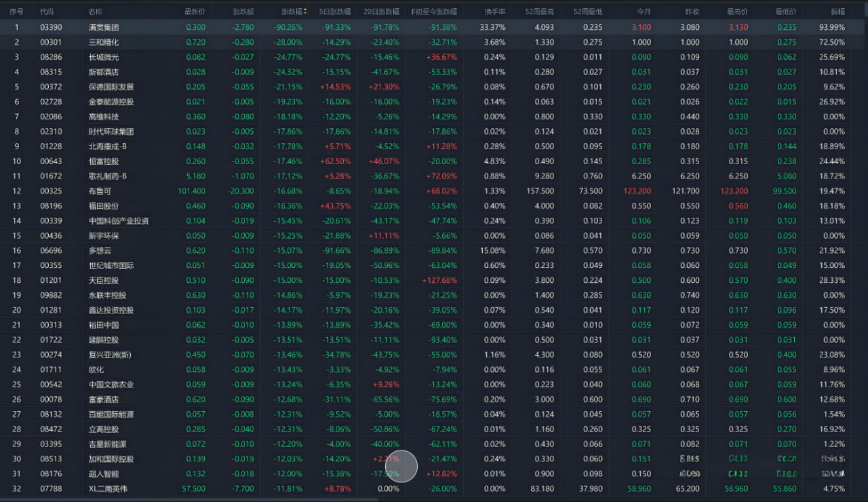Select stock name 布鲁可

[100, 191]
